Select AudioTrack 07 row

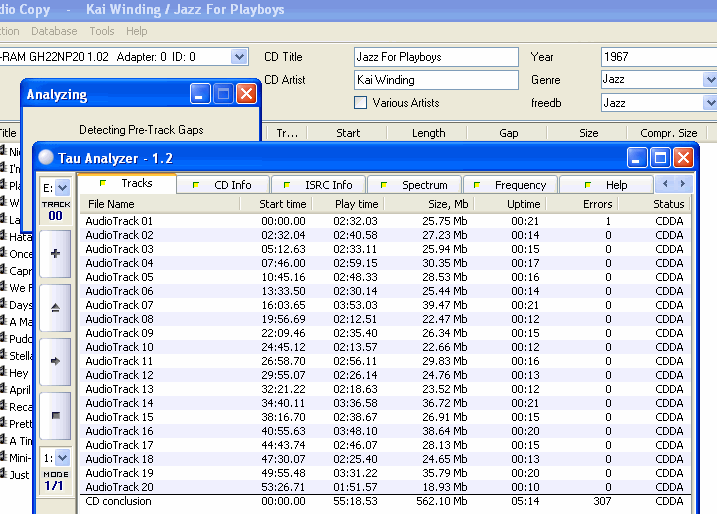coord(385,305)
